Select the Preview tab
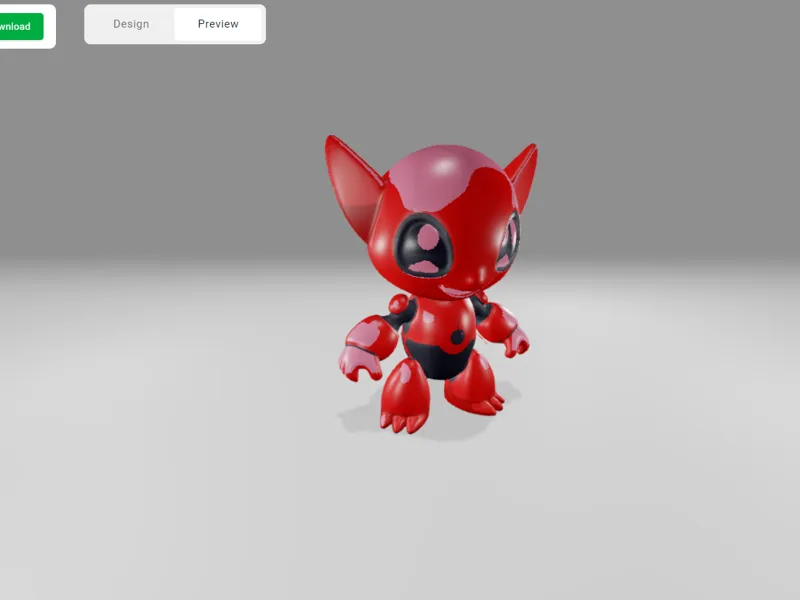The width and height of the screenshot is (800, 600). (218, 24)
